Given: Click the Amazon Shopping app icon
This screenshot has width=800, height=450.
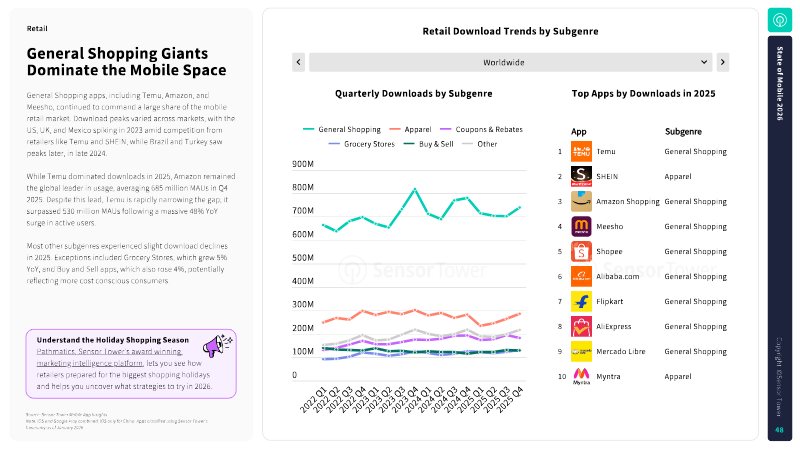Looking at the screenshot, I should point(581,201).
